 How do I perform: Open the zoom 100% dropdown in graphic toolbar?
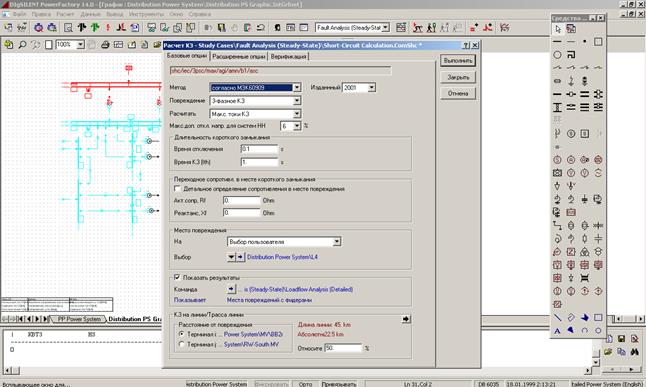(80, 45)
